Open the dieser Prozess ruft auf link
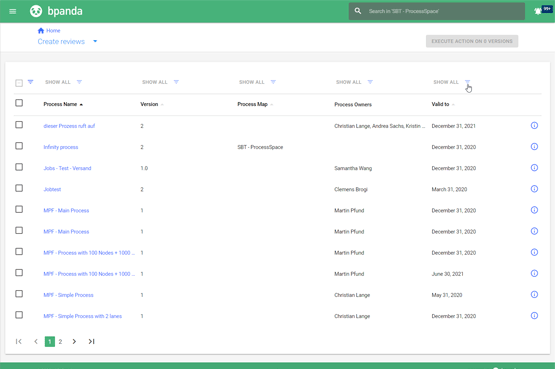 [69, 126]
